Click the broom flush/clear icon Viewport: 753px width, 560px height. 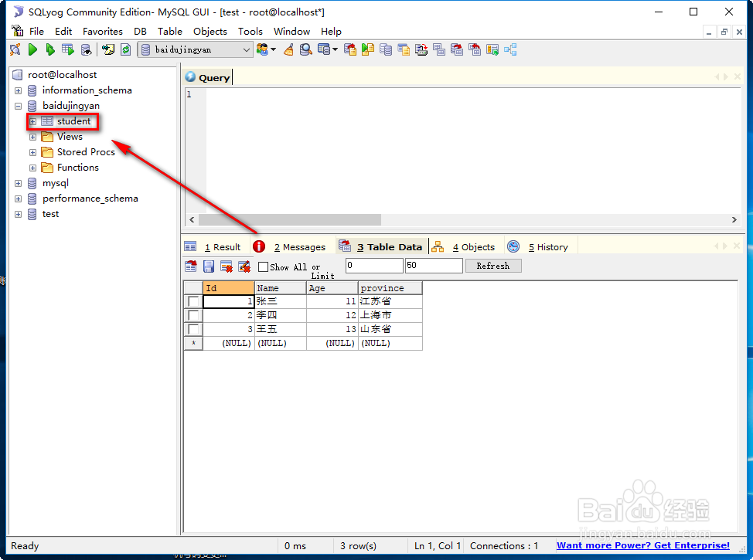click(x=288, y=49)
